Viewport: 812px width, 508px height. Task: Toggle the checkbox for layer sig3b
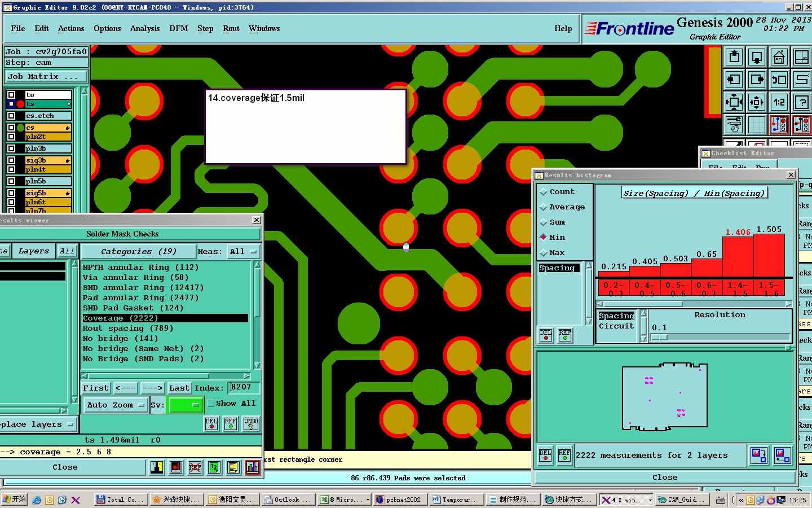tap(11, 160)
